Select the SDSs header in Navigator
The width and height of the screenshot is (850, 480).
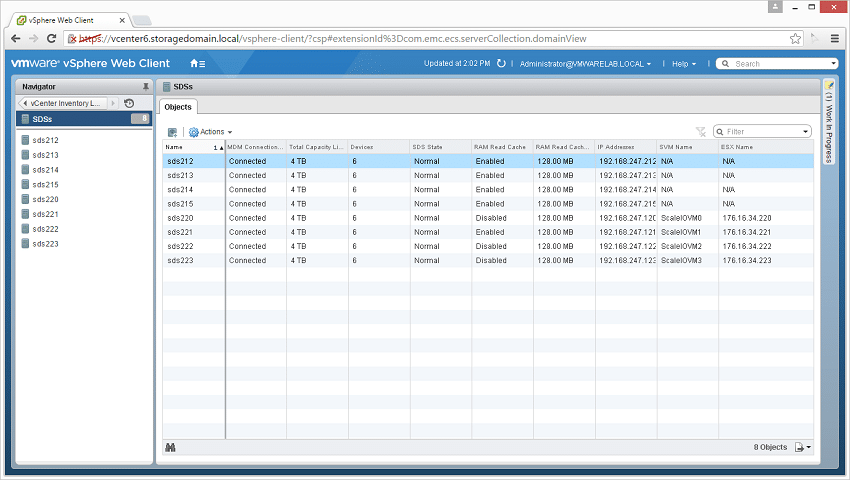84,119
